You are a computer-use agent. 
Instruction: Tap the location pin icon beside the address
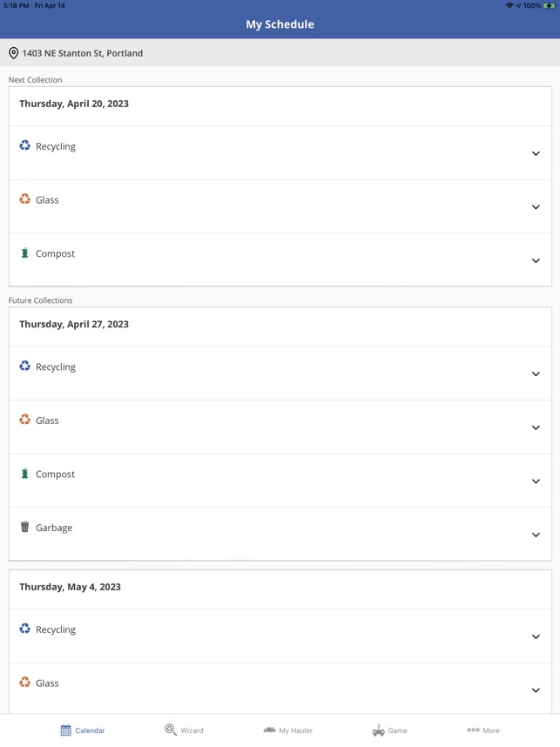13,53
